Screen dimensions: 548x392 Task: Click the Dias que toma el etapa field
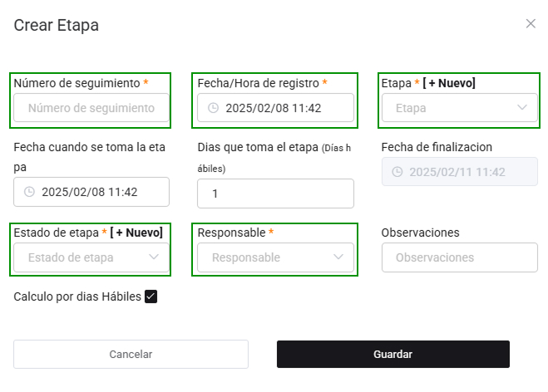point(275,194)
